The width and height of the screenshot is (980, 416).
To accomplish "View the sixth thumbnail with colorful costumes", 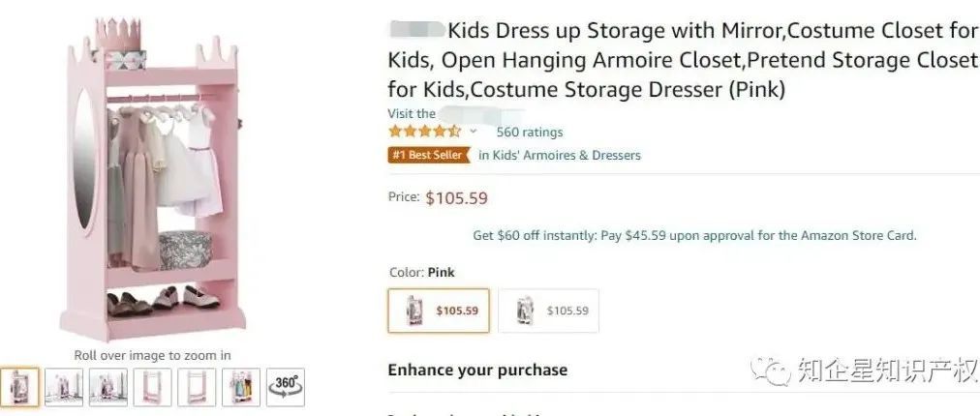I will point(240,387).
